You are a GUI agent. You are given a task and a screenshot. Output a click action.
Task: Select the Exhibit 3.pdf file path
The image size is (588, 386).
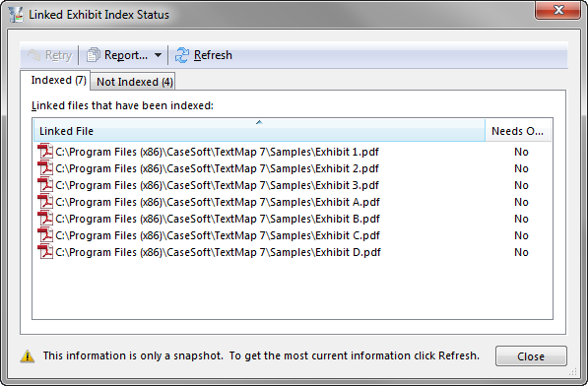[217, 185]
